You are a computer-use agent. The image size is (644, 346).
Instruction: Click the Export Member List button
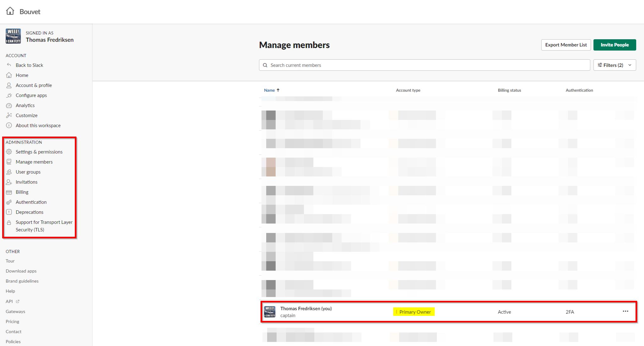(565, 44)
